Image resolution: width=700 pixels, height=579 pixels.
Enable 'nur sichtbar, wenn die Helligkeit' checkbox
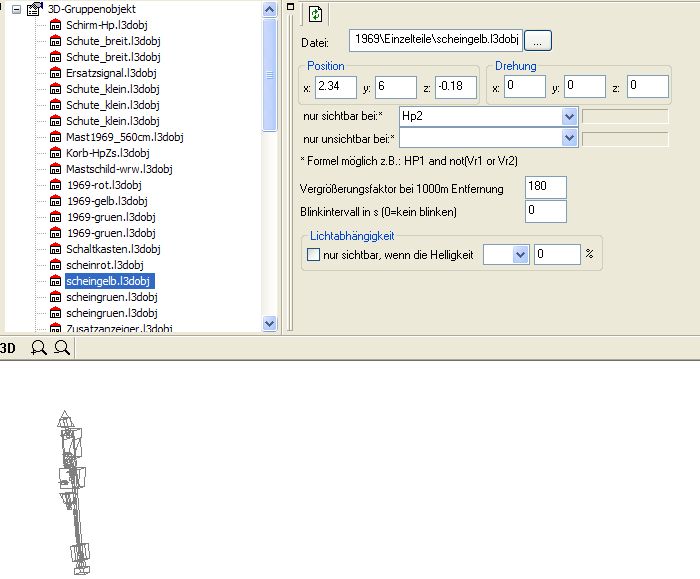[313, 255]
